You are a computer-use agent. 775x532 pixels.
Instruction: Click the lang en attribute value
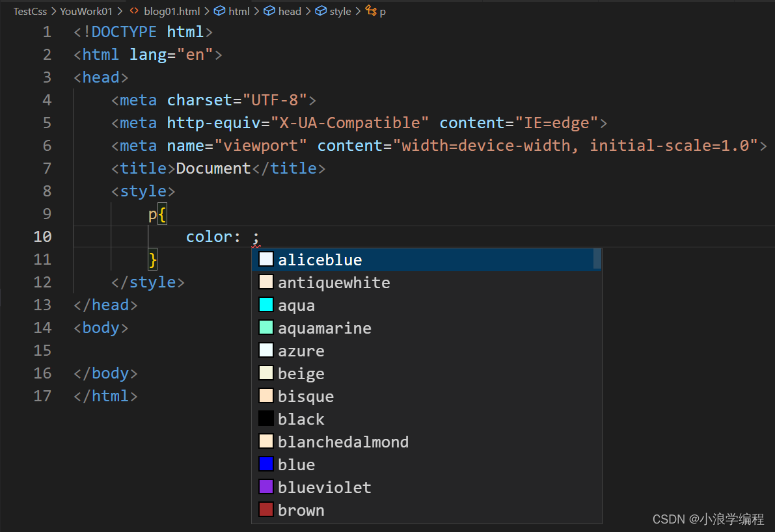[195, 55]
